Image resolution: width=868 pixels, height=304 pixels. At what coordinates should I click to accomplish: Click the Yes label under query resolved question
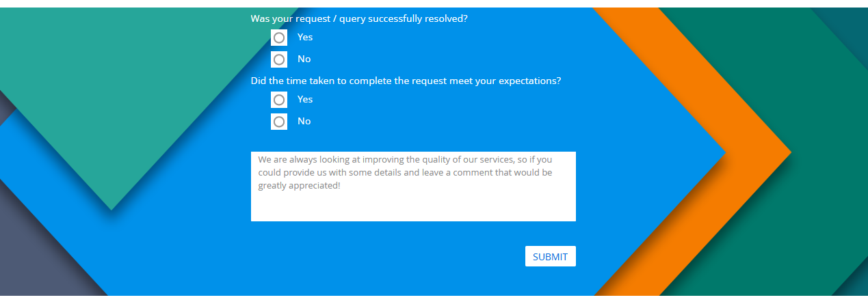305,38
